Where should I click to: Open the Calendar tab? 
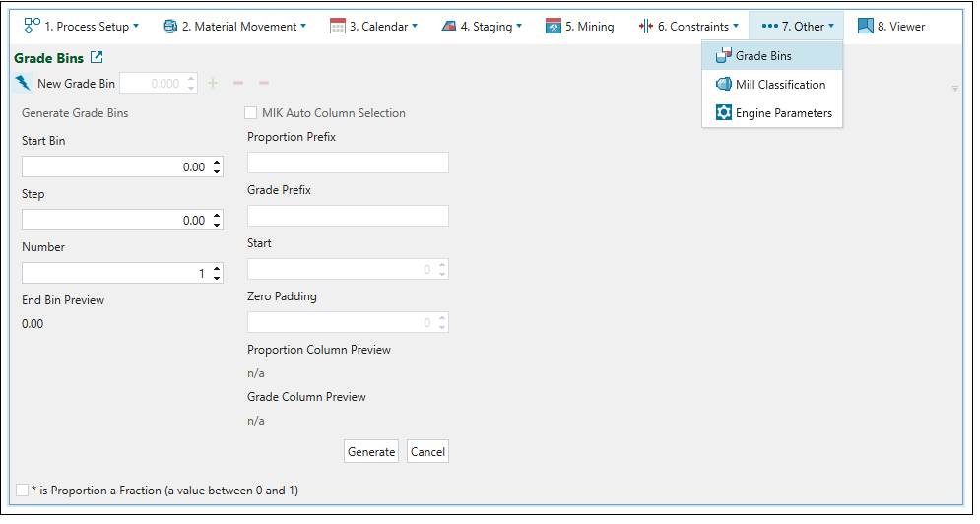coord(373,27)
